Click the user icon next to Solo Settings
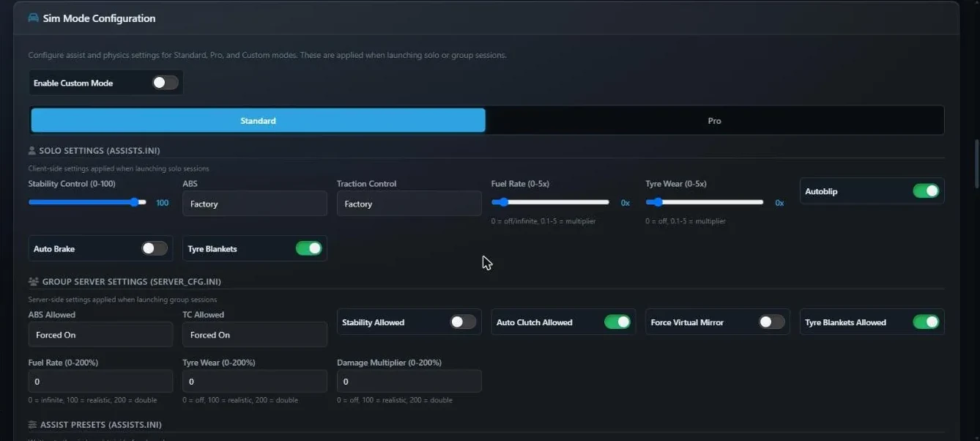Screen dimensions: 980x441 coord(31,151)
